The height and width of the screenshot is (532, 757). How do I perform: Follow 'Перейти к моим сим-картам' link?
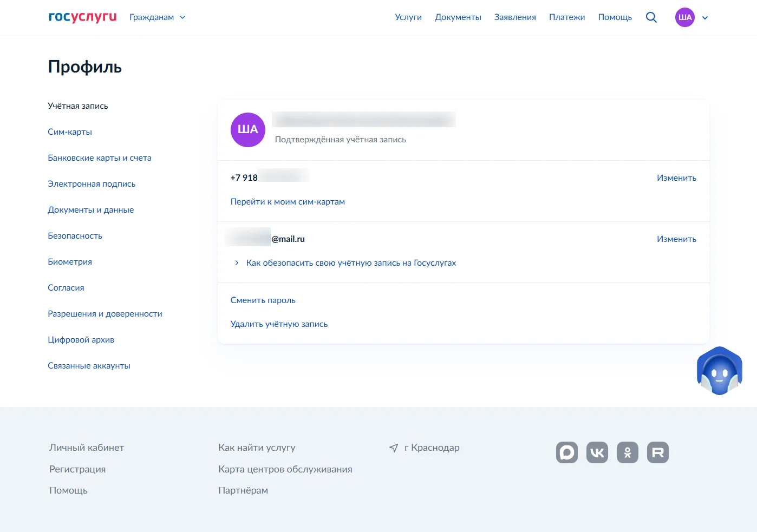(x=288, y=202)
